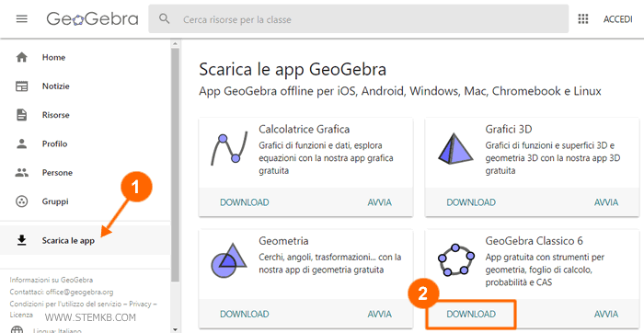Click the Home house icon

[x=21, y=57]
